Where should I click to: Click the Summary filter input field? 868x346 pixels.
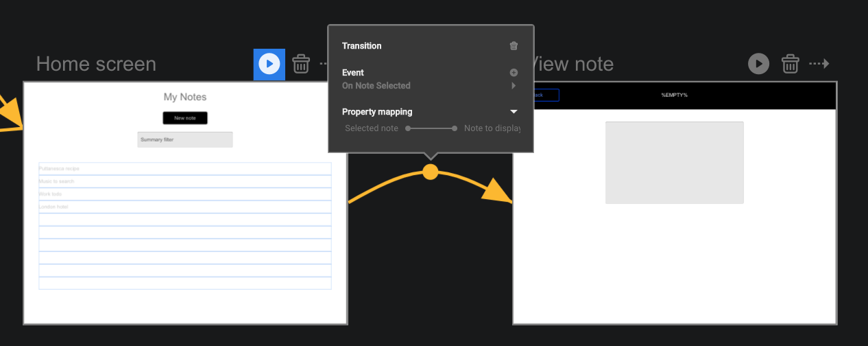pos(185,139)
